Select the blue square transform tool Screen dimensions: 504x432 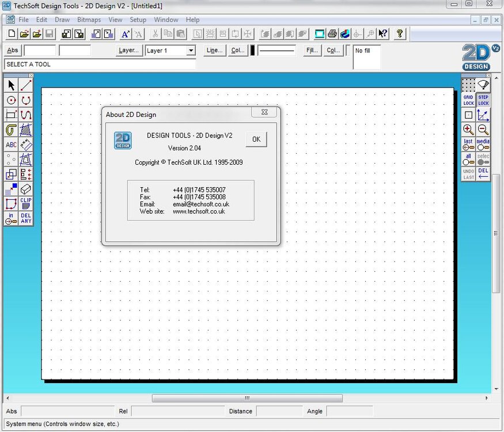pos(12,189)
